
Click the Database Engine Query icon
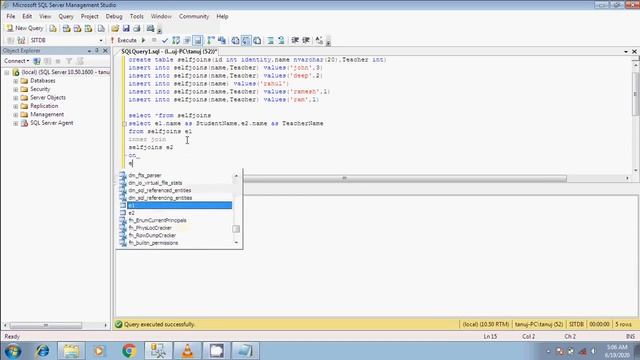(53, 28)
